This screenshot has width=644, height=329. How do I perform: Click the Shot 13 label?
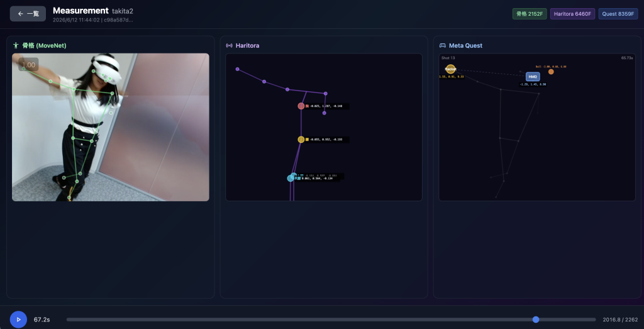click(448, 58)
